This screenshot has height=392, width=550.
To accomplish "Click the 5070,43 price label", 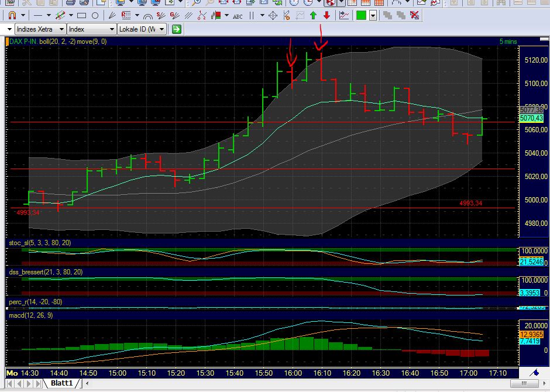I will tap(531, 118).
